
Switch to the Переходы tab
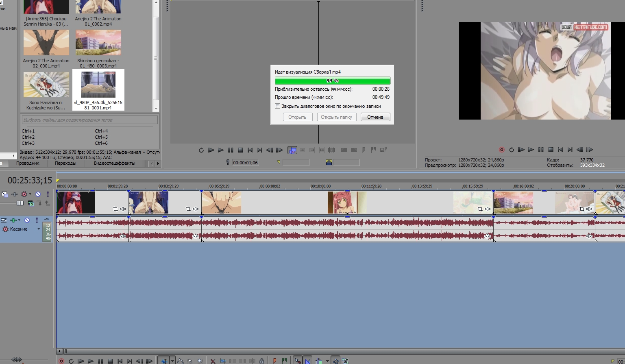pos(65,163)
